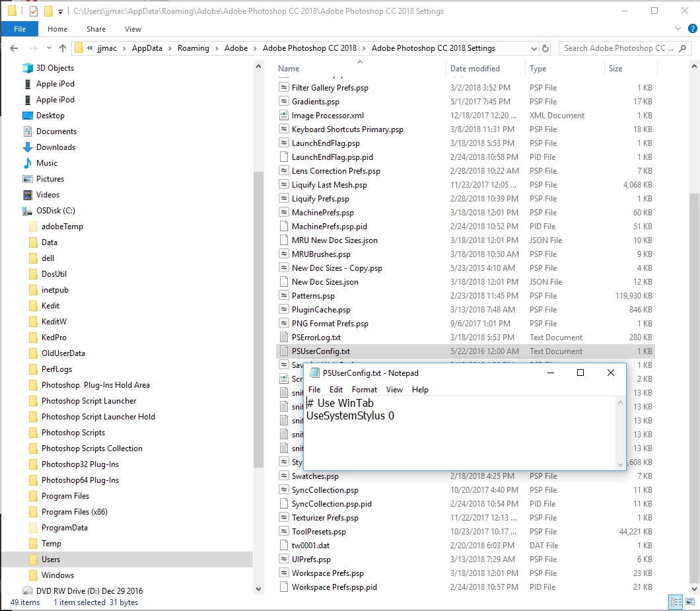Select DVD RW Drive (D:) in tree
Viewport: 700px width, 611px height.
pos(89,591)
